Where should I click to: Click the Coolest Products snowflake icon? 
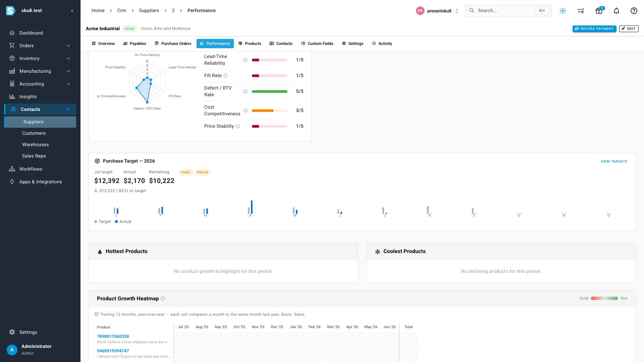[378, 252]
